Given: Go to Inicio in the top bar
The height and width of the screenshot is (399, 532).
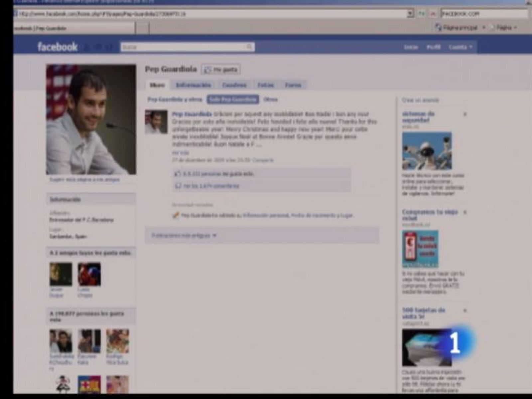Looking at the screenshot, I should click(411, 47).
